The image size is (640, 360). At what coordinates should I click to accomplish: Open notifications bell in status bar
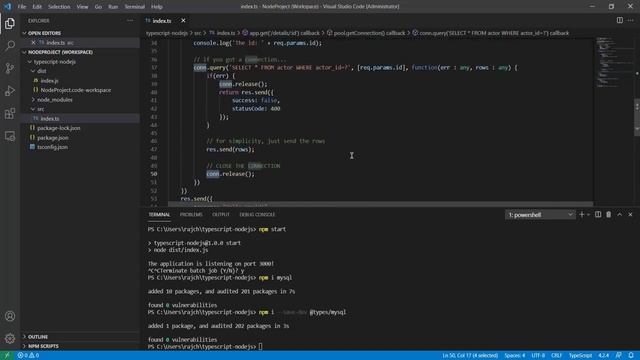[x=631, y=356]
